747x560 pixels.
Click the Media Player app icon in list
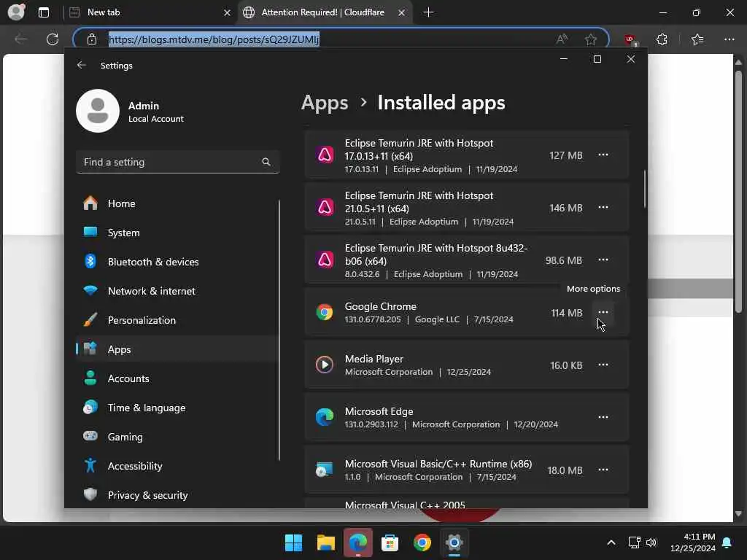[325, 365]
